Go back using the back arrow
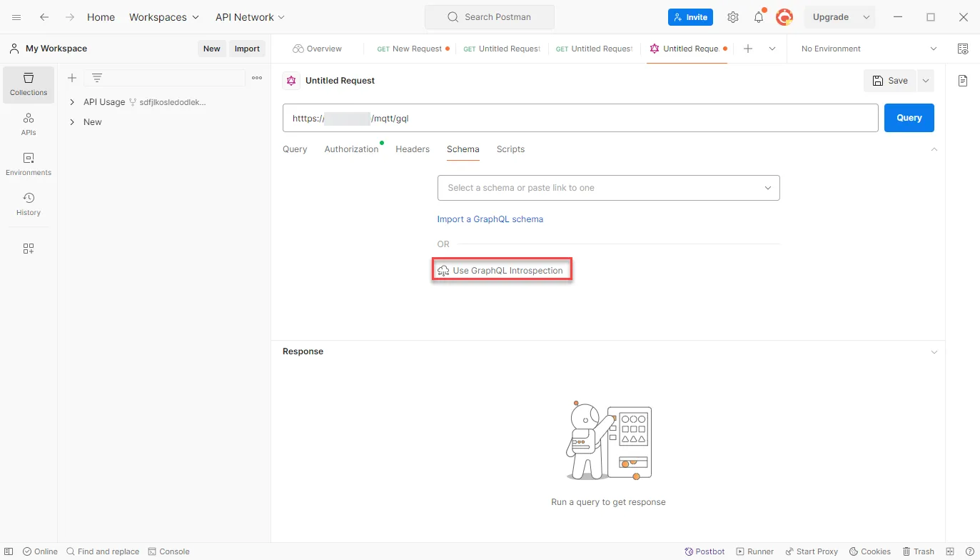This screenshot has height=560, width=980. point(44,17)
